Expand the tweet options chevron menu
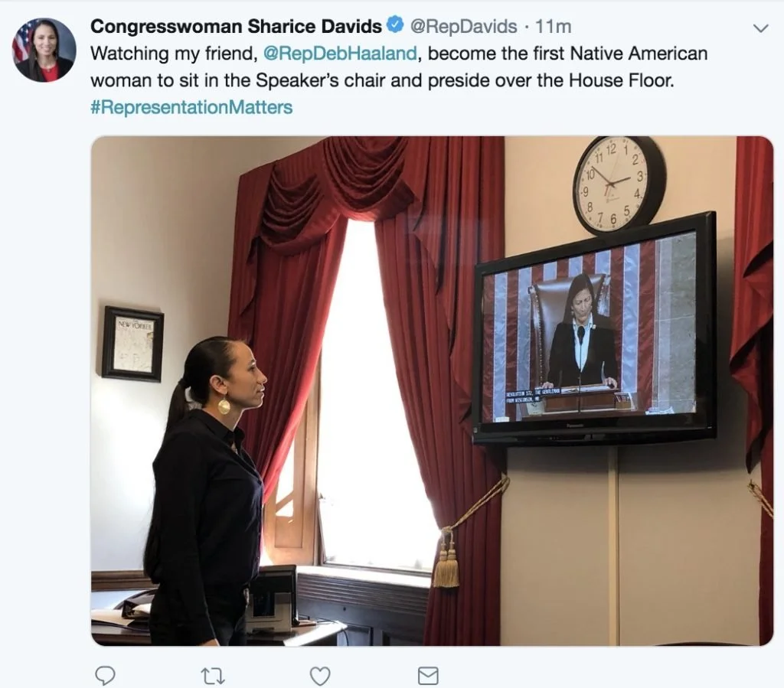This screenshot has height=688, width=784. coord(760,28)
